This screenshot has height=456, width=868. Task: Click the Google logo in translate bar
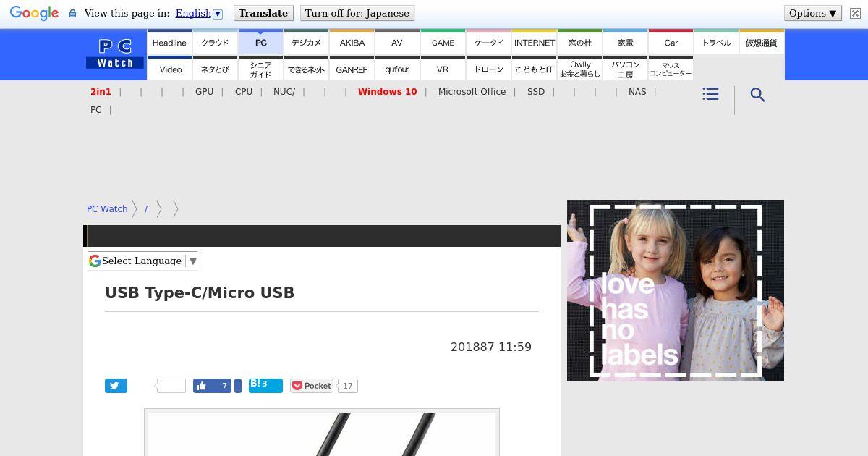pyautogui.click(x=34, y=14)
